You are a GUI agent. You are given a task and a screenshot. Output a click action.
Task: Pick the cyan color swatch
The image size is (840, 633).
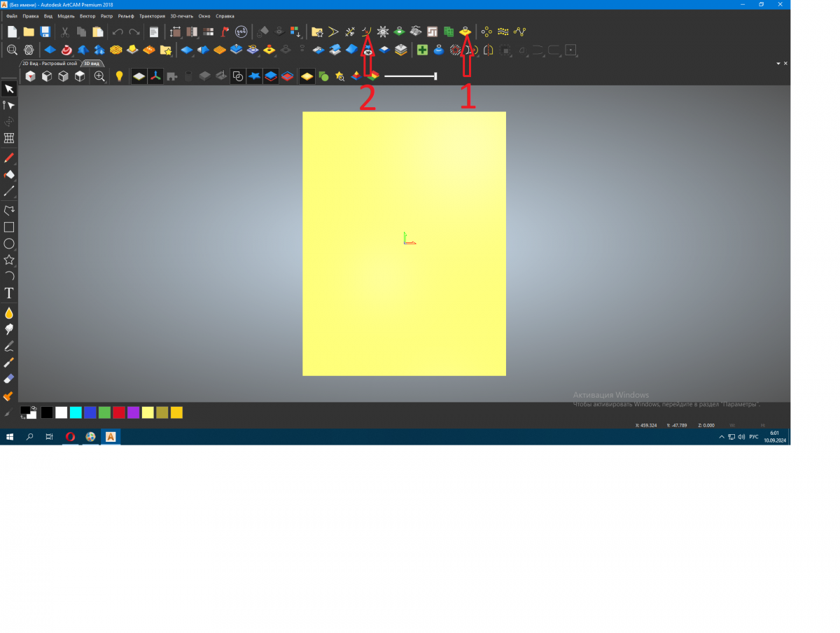[76, 412]
